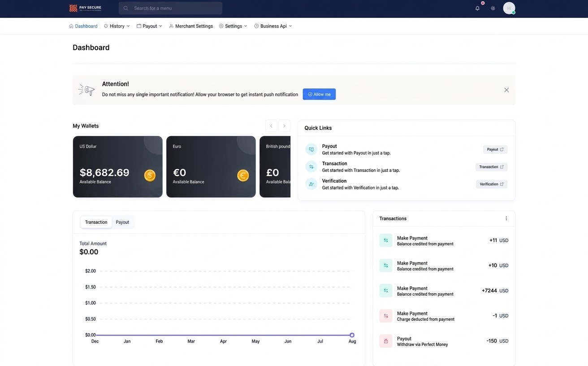
Task: Open Transactions panel three-dot options menu
Action: point(506,218)
